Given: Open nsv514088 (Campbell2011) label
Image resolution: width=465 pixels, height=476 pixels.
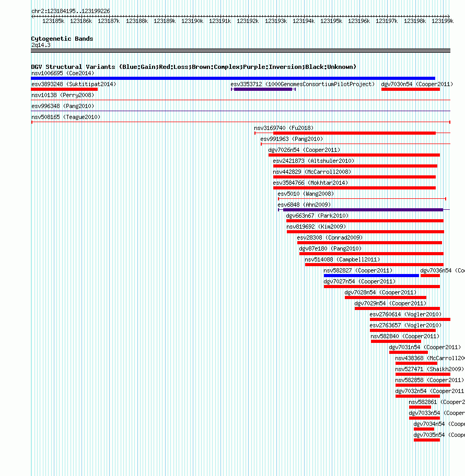Looking at the screenshot, I should click(x=343, y=259).
